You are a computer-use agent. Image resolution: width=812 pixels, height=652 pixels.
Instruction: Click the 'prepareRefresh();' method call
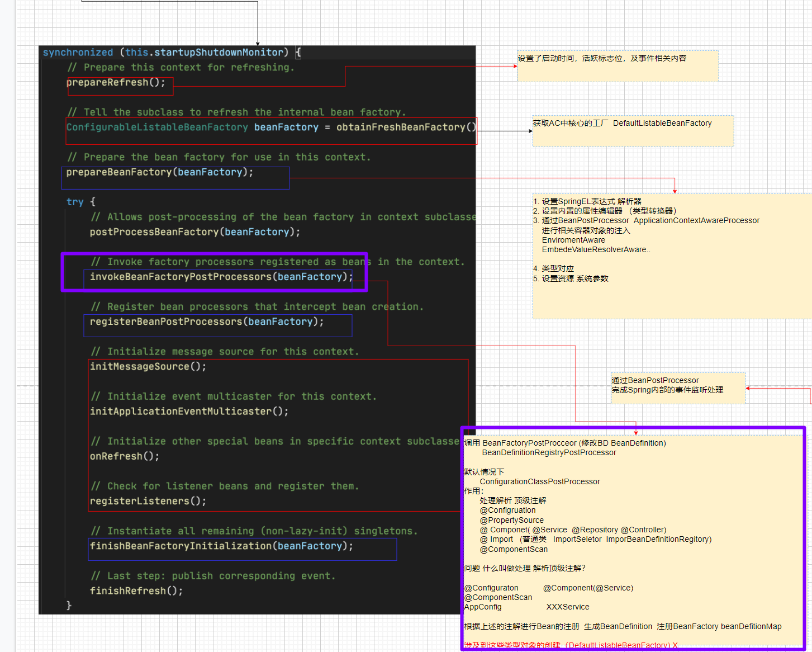point(116,83)
